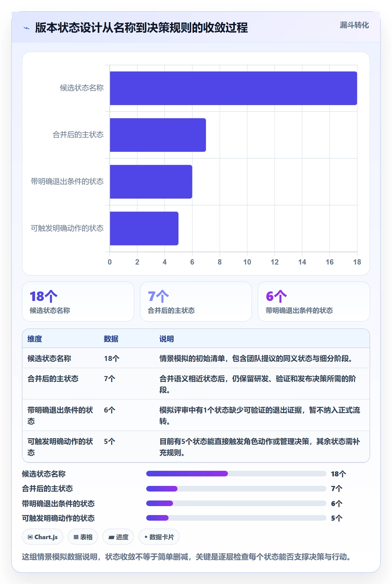Click the 6个 cell in table
The height and width of the screenshot is (584, 392).
tap(109, 410)
